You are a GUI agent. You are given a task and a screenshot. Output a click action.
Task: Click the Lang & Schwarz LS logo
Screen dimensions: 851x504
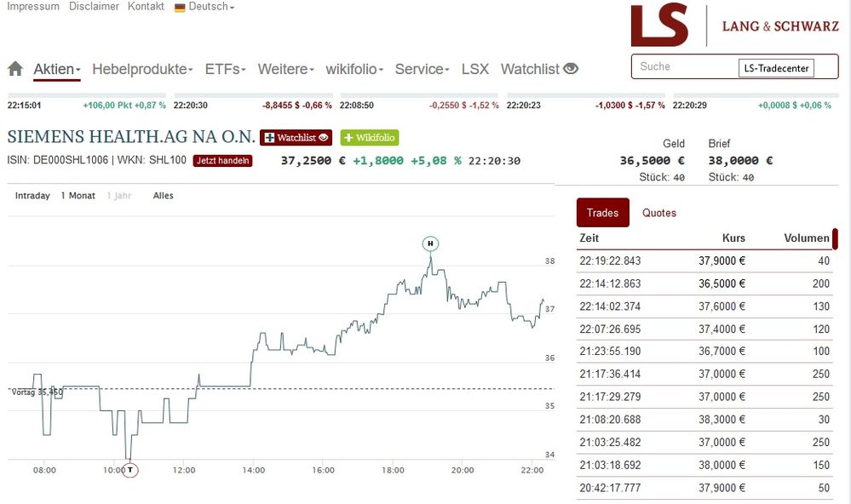click(x=659, y=26)
